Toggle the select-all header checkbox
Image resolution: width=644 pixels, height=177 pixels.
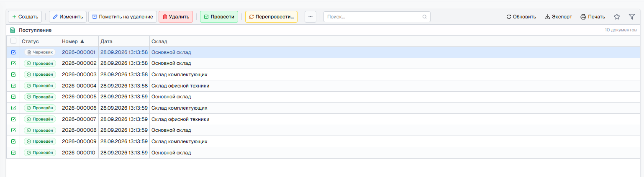13,41
